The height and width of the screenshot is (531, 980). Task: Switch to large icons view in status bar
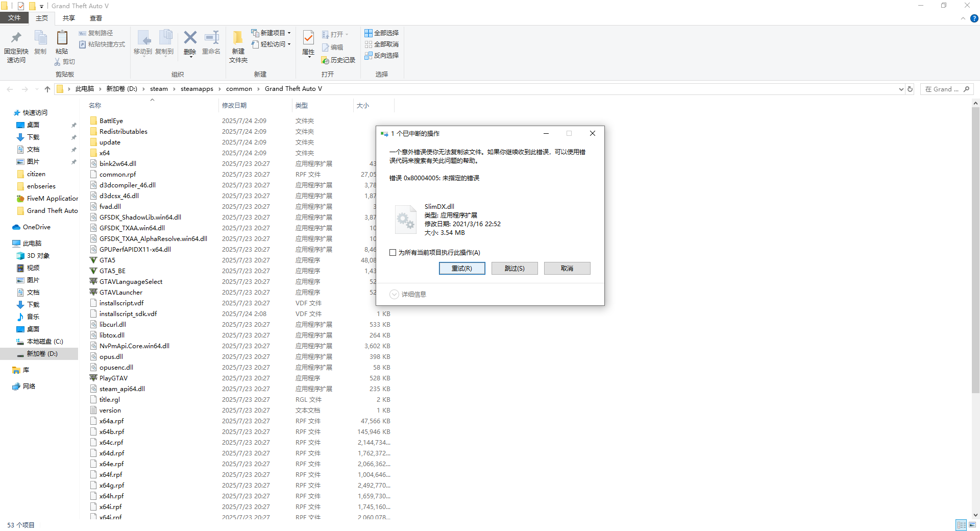pos(972,525)
